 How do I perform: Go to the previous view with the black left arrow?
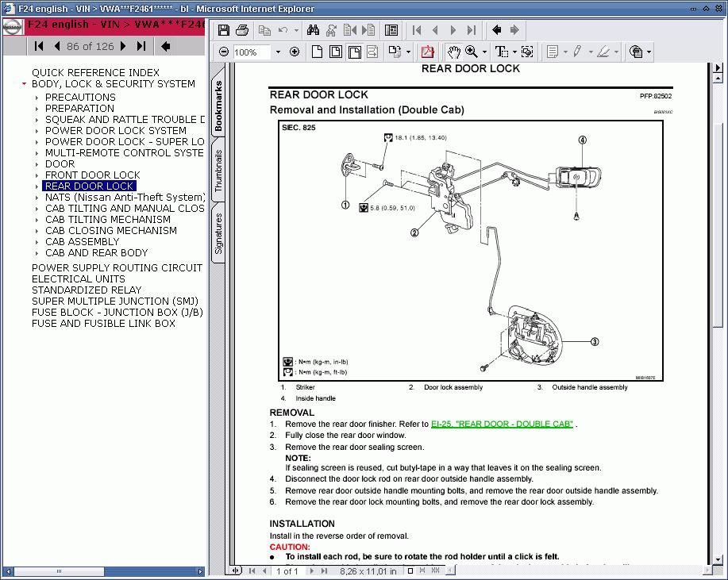[496, 30]
